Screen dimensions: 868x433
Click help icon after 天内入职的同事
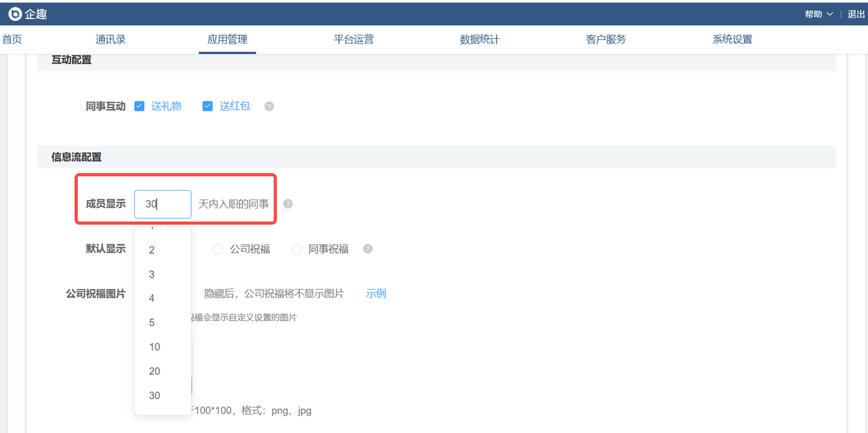point(288,204)
